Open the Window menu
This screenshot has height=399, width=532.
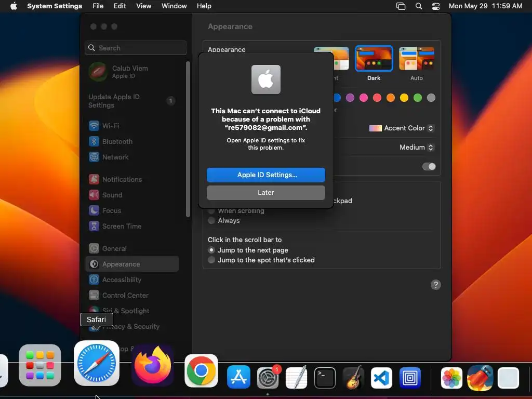point(174,6)
